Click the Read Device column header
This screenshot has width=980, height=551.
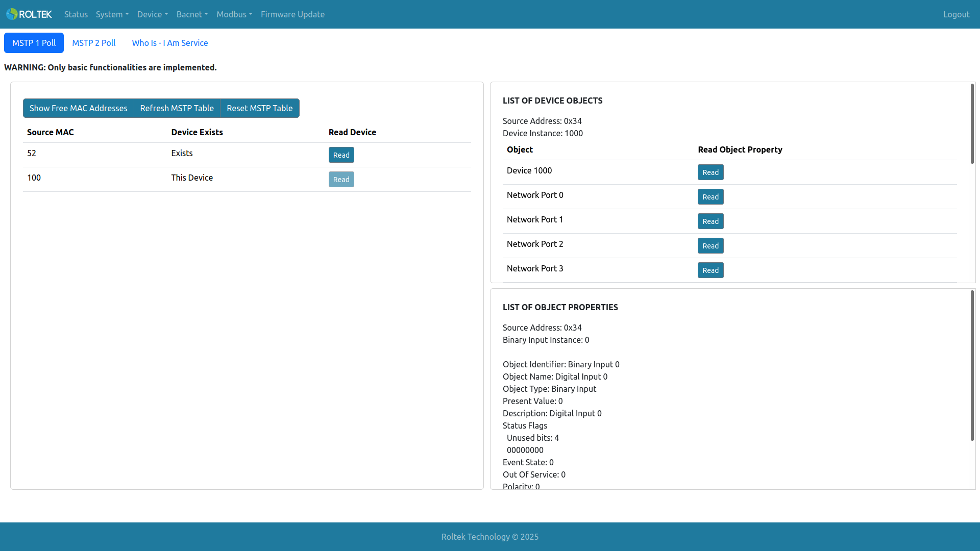pos(352,132)
